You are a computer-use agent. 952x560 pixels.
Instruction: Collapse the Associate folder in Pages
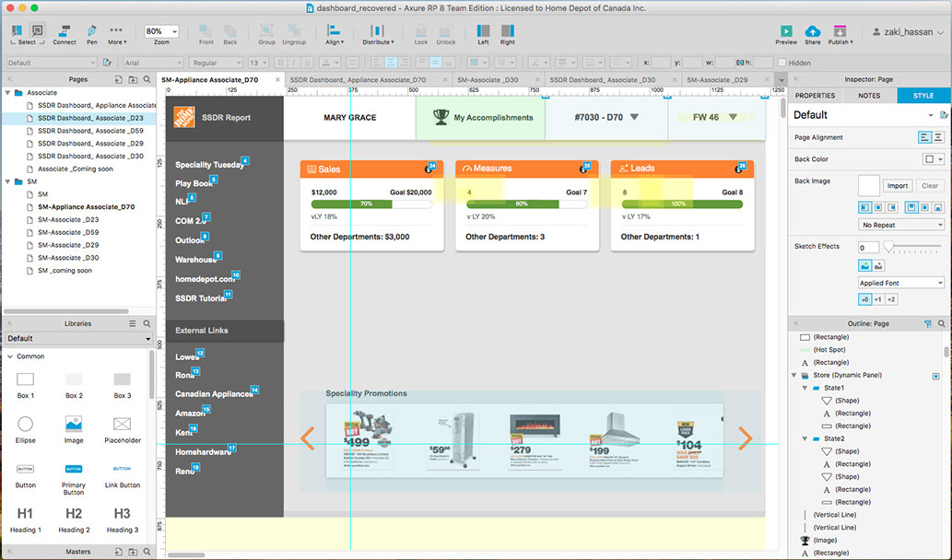7,93
